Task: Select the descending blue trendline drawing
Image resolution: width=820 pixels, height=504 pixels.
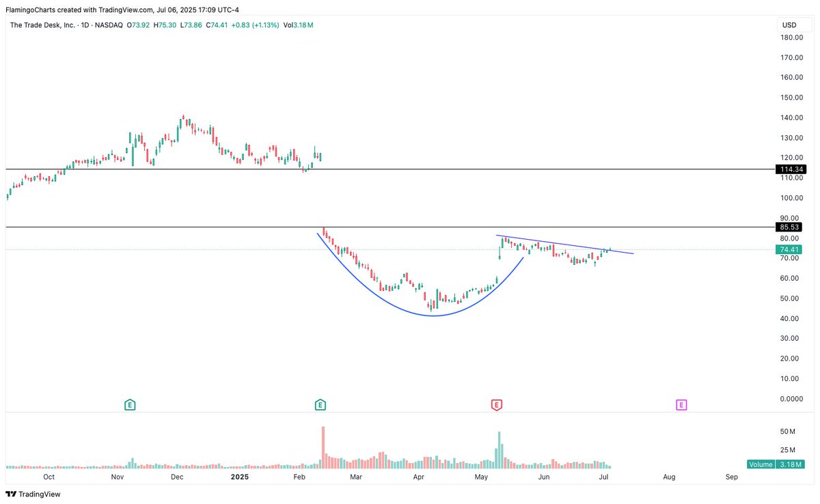Action: (x=565, y=244)
